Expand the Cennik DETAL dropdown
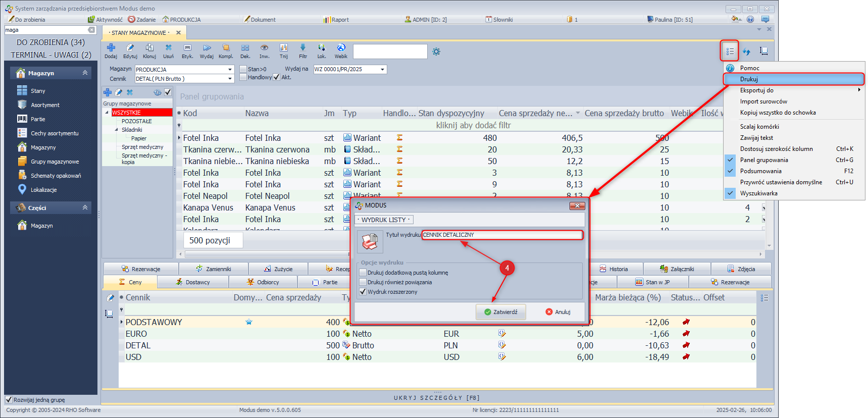 (230, 79)
